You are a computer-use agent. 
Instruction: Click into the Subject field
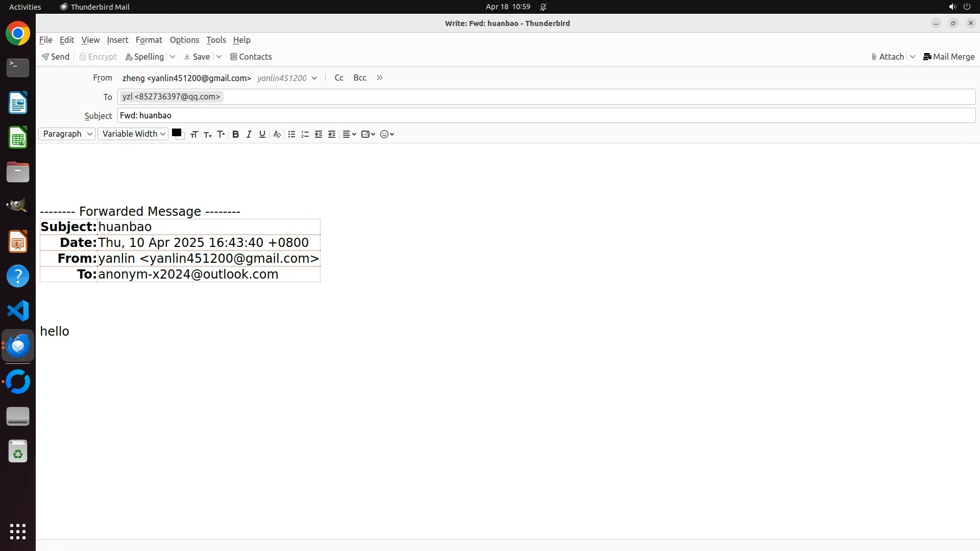[x=546, y=115]
